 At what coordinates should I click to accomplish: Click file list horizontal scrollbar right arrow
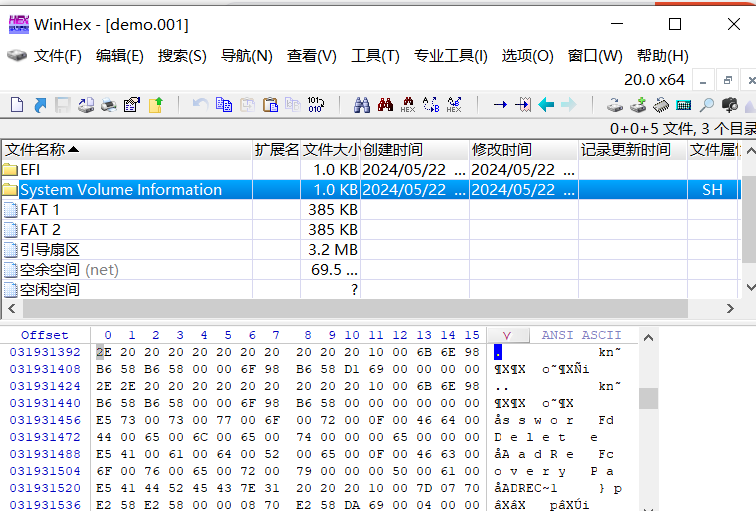pos(730,309)
